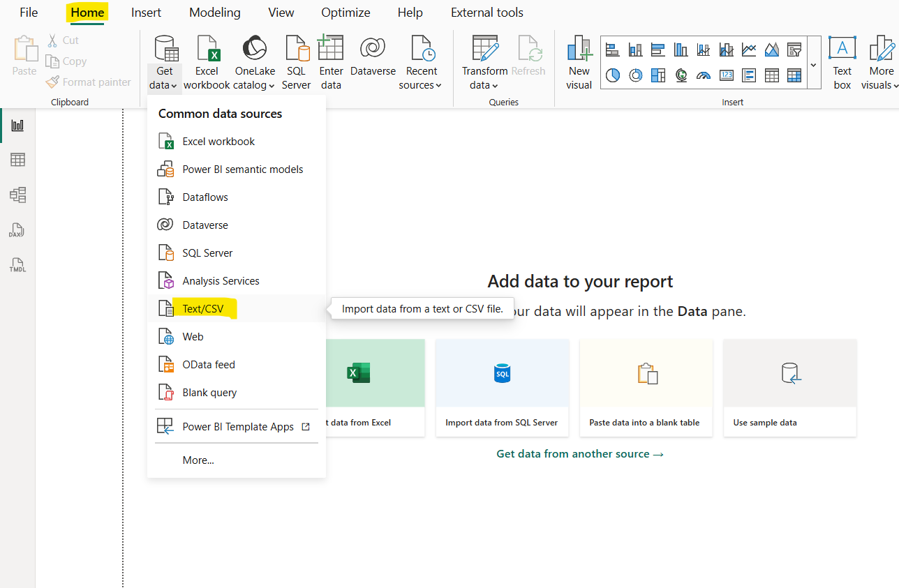
Task: Insert a treemap visual
Action: (658, 75)
